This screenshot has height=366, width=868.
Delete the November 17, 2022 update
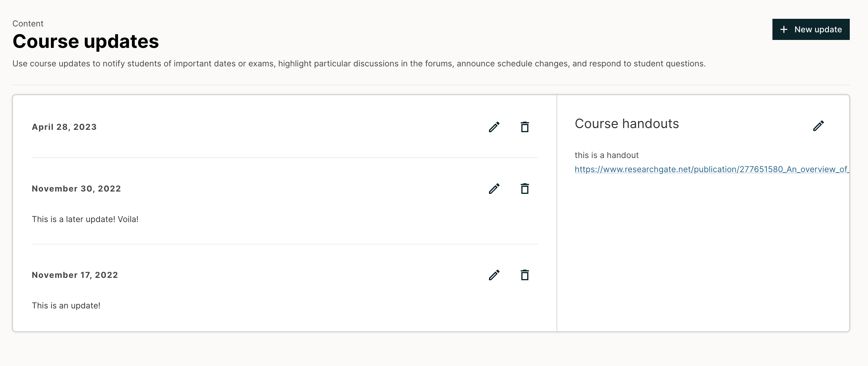pos(525,275)
